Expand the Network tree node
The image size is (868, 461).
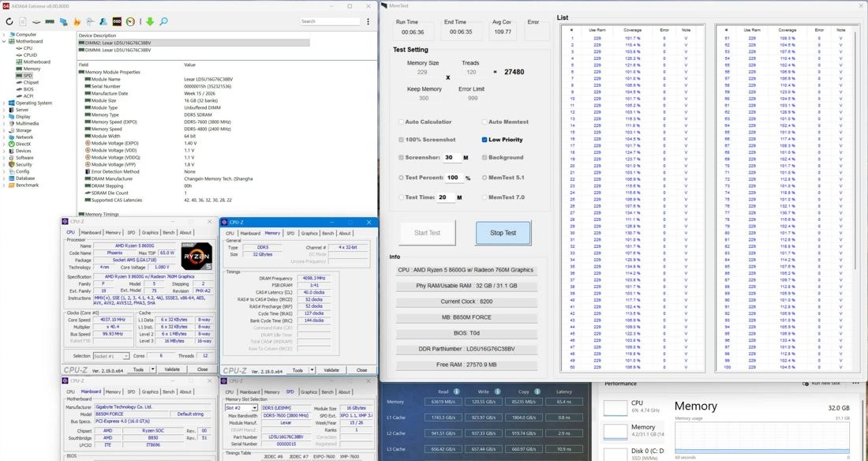(4, 137)
